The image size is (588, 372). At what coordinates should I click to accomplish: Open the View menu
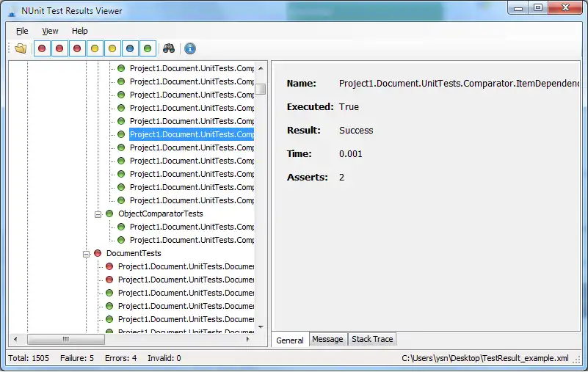[50, 31]
